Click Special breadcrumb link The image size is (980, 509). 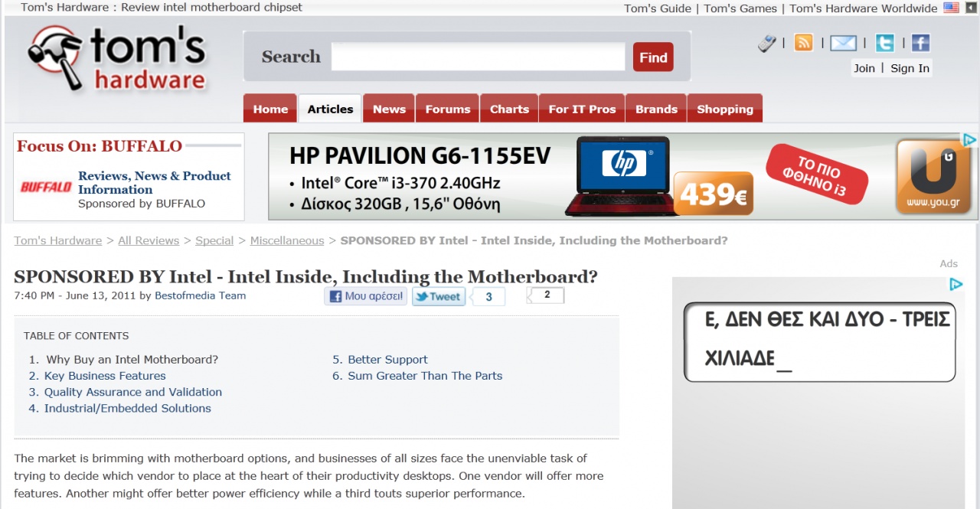pyautogui.click(x=214, y=240)
